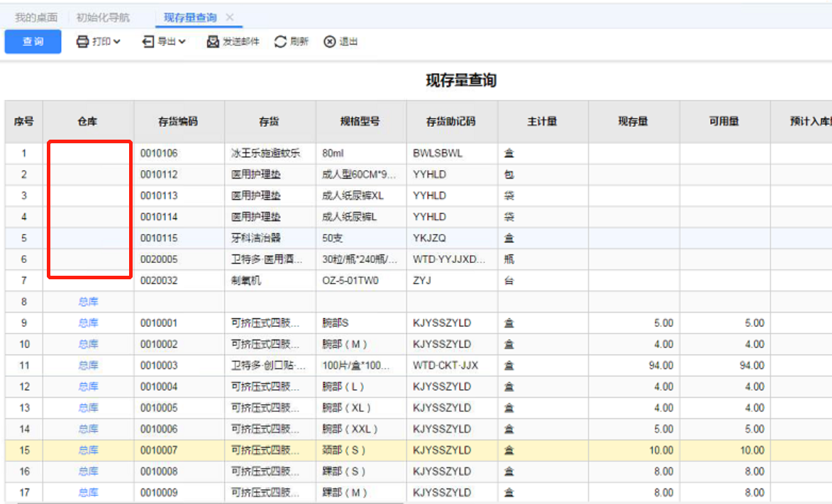Image resolution: width=832 pixels, height=504 pixels.
Task: Select the 现存量查询 tab
Action: pyautogui.click(x=190, y=18)
